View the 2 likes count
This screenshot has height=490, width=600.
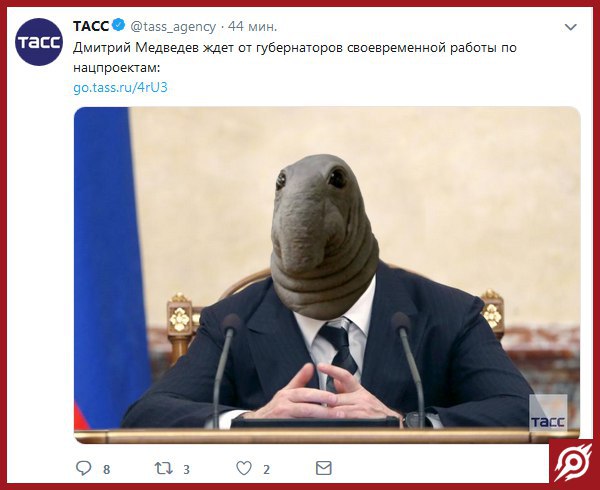[x=266, y=469]
